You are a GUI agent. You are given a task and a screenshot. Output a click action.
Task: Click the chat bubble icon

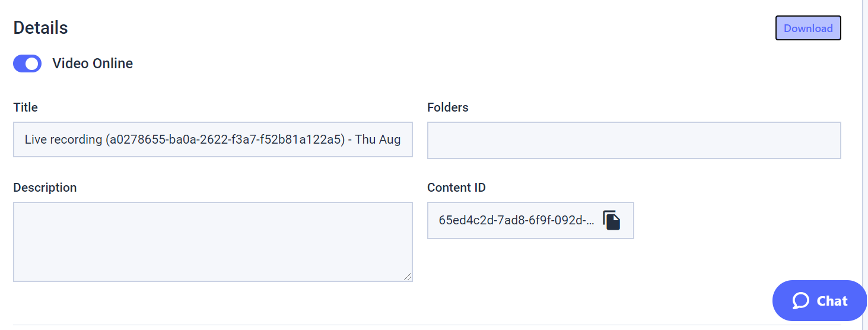tap(800, 301)
